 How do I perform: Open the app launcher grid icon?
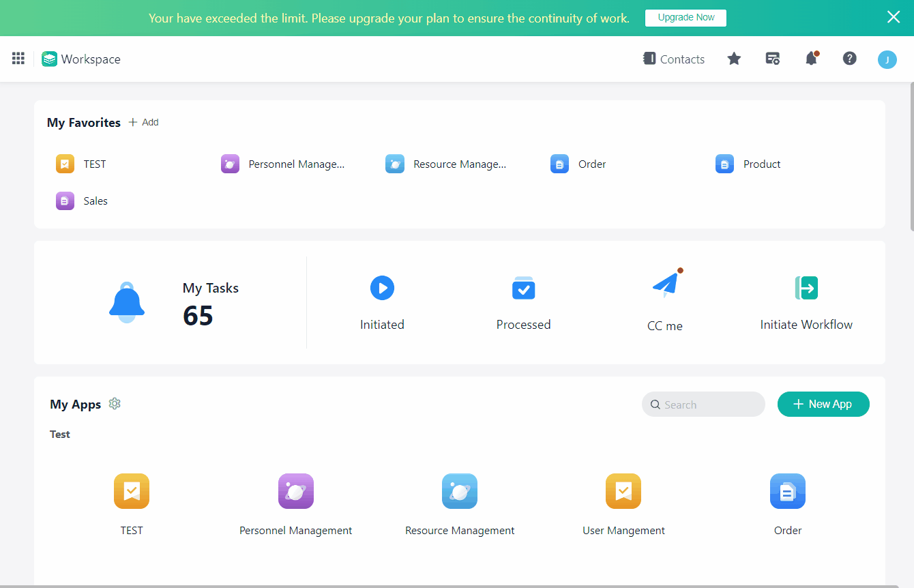pyautogui.click(x=18, y=59)
